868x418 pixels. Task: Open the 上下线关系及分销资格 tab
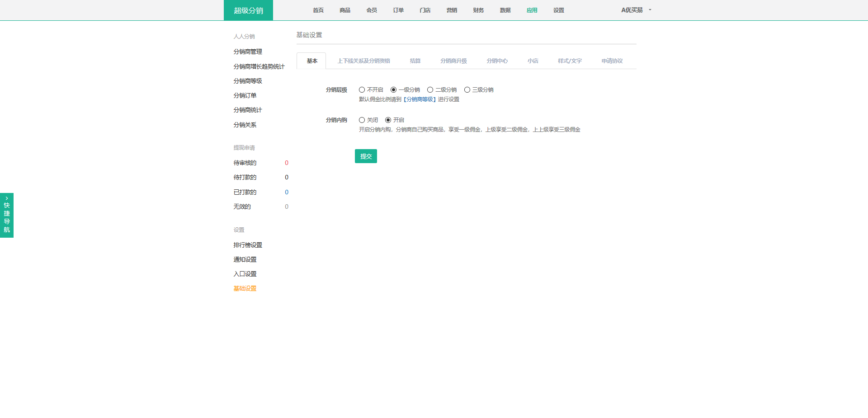(x=363, y=61)
